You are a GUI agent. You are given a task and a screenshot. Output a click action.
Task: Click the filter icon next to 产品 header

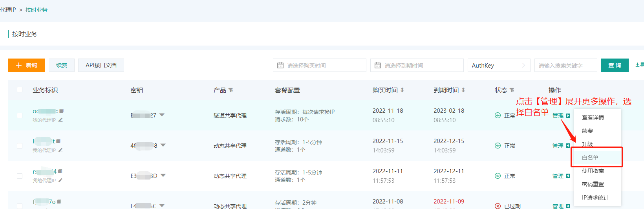pyautogui.click(x=231, y=90)
